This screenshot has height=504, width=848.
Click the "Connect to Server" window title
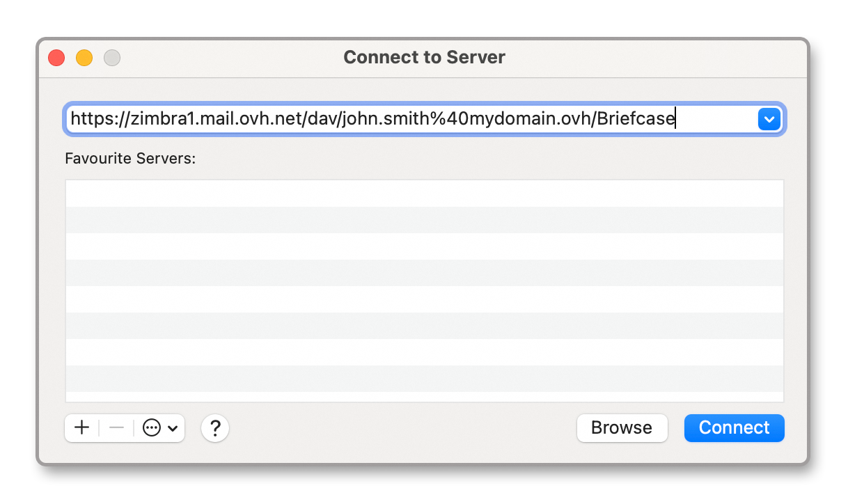(x=424, y=57)
